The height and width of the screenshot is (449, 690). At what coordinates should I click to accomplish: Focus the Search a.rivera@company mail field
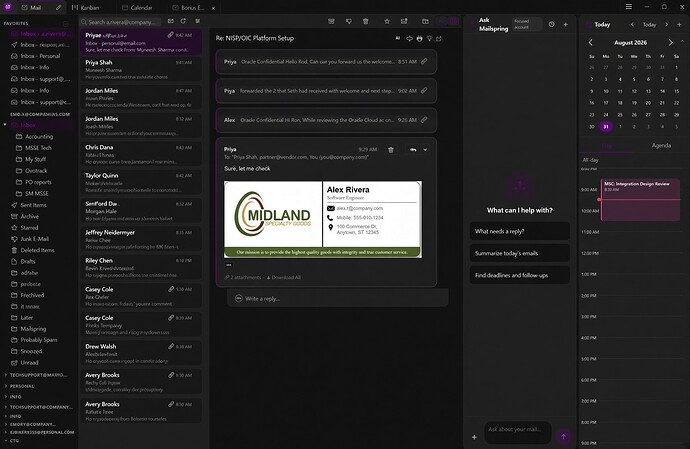(x=120, y=22)
